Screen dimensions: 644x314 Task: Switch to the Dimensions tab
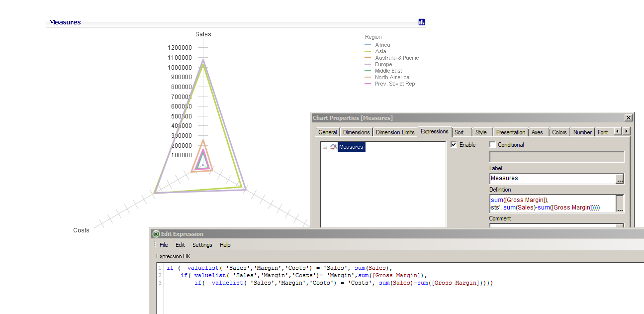(x=356, y=132)
